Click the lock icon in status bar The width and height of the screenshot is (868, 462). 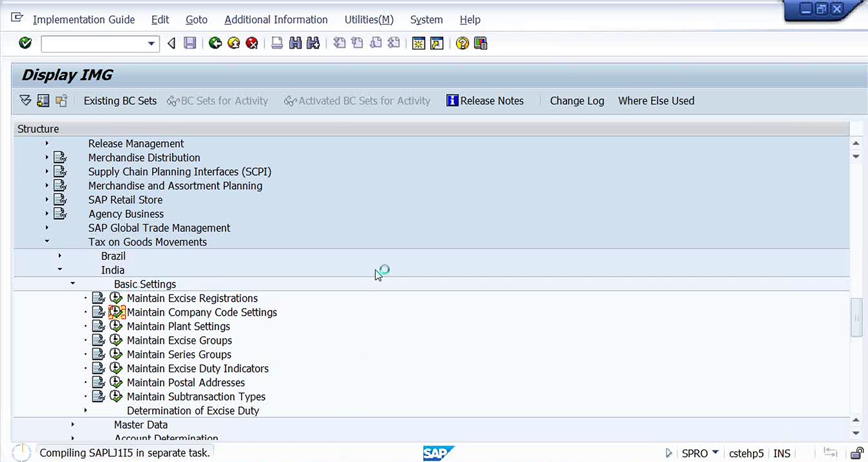coord(856,453)
